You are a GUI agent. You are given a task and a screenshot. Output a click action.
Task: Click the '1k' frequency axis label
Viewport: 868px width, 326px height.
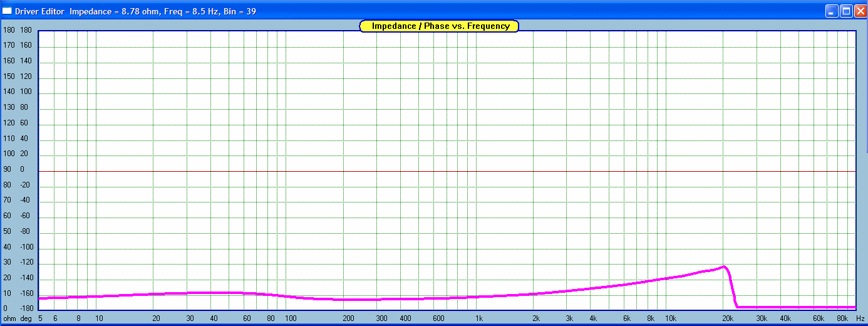click(478, 318)
